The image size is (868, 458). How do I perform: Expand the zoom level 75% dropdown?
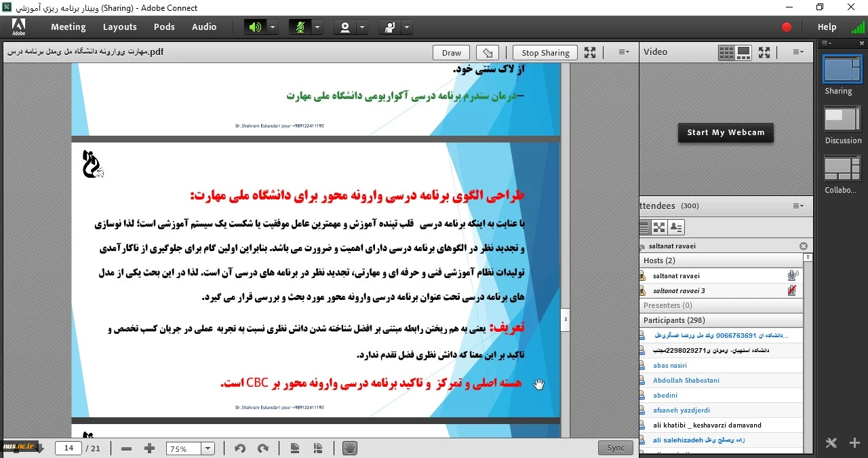[208, 449]
